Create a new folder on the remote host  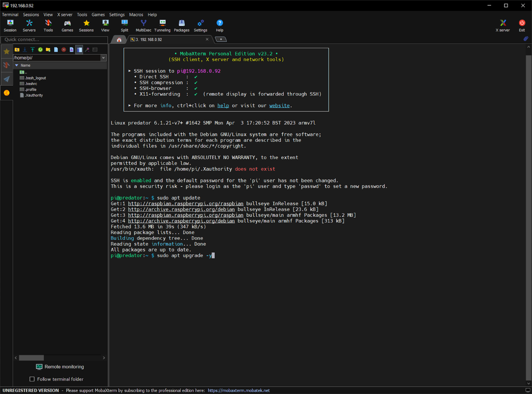coord(48,49)
